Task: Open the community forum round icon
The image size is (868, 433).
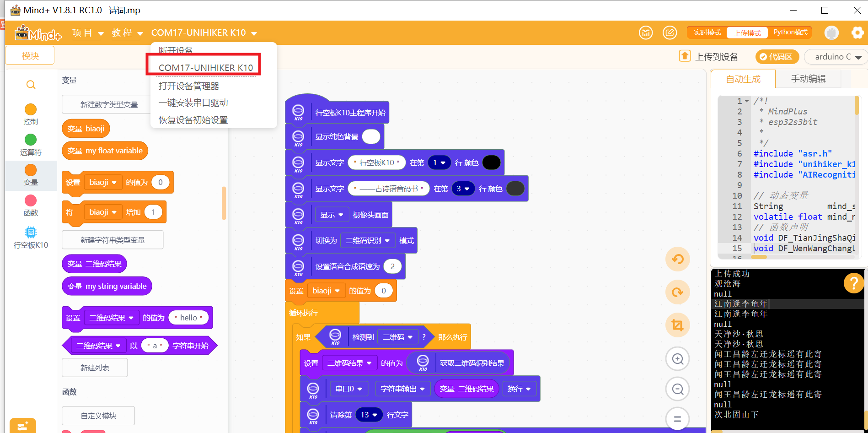Action: click(646, 32)
